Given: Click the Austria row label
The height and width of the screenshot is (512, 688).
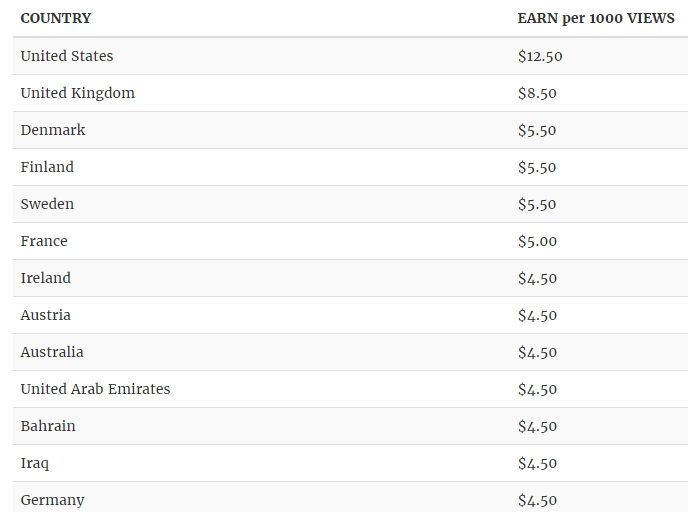Looking at the screenshot, I should (46, 315).
